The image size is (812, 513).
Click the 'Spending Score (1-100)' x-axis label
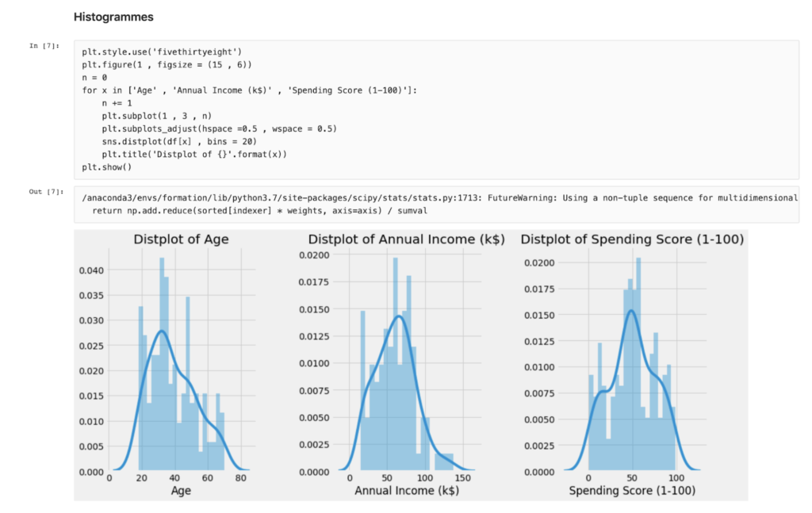tap(632, 492)
